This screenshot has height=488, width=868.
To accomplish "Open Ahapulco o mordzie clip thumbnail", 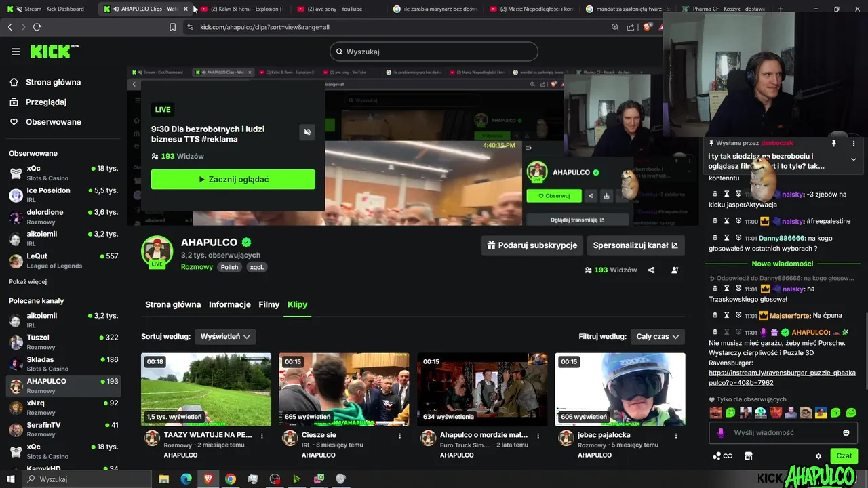I will coord(482,389).
